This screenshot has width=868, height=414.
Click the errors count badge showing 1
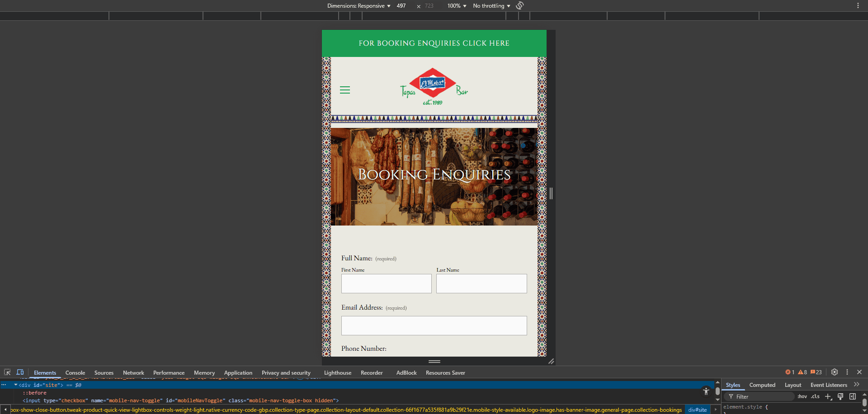click(x=790, y=372)
